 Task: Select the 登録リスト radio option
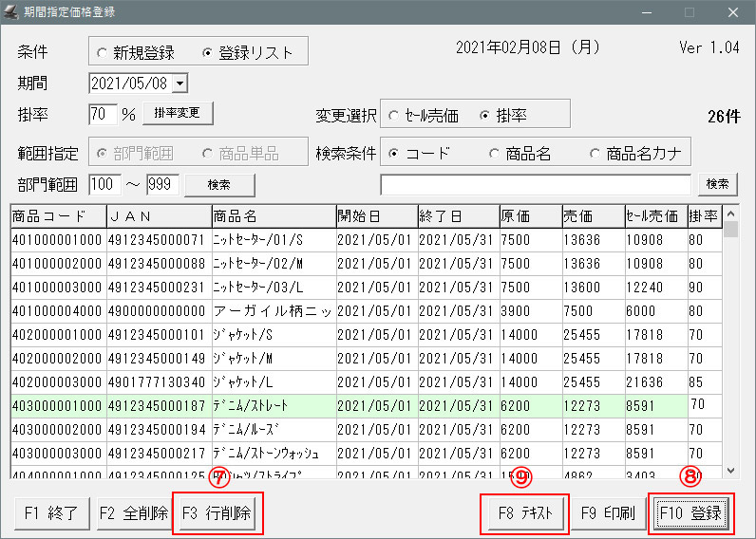(x=209, y=52)
